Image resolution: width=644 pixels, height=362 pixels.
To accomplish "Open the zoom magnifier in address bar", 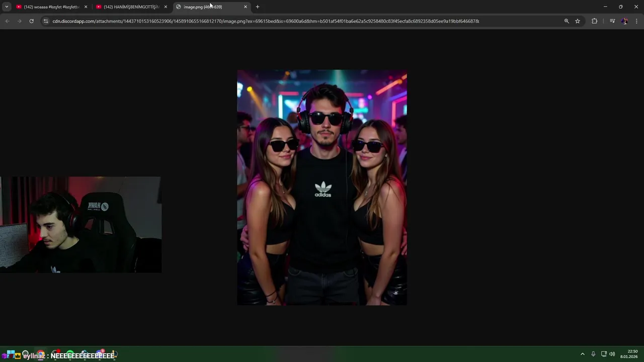I will pyautogui.click(x=567, y=21).
